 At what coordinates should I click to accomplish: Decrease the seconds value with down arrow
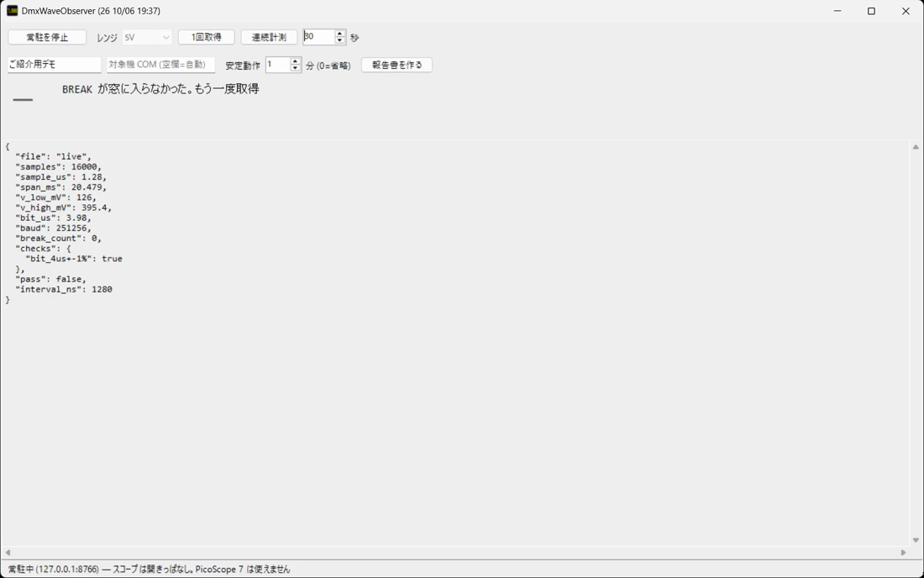tap(340, 40)
